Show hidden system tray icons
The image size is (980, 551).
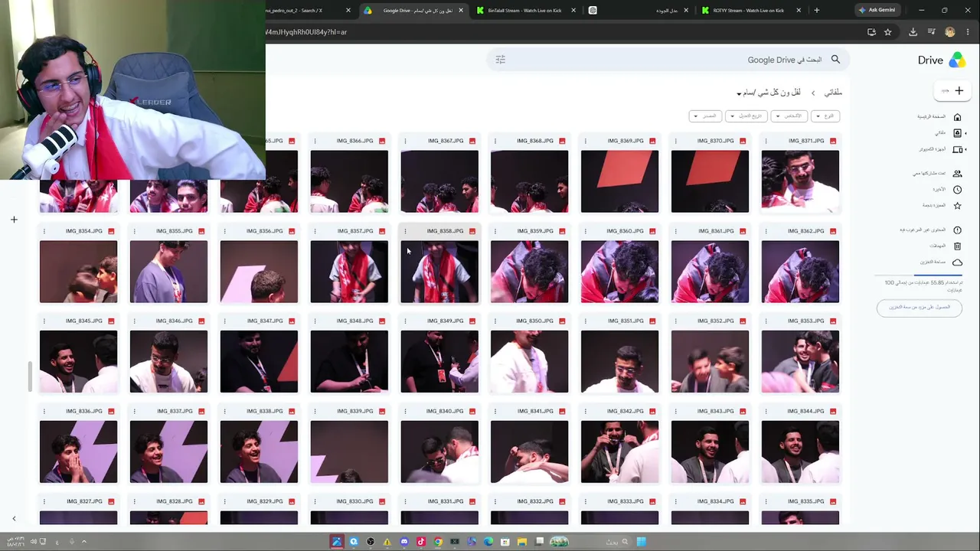coord(84,542)
